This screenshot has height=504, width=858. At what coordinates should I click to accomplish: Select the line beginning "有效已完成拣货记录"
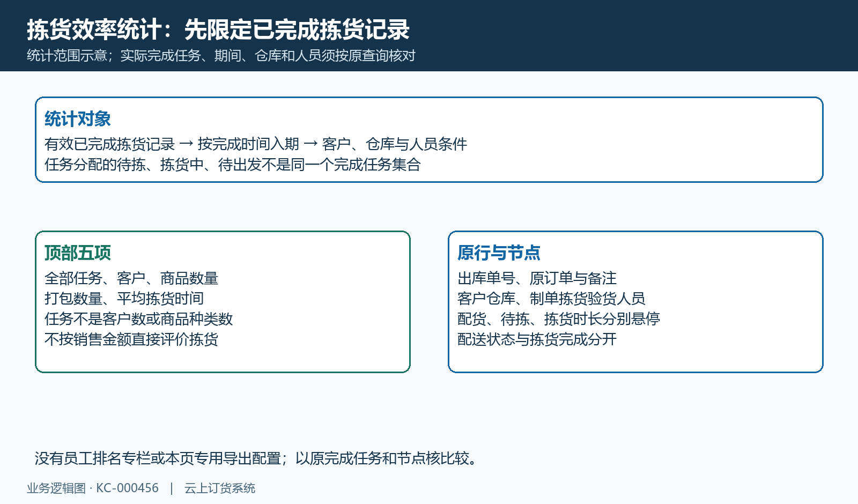[256, 144]
